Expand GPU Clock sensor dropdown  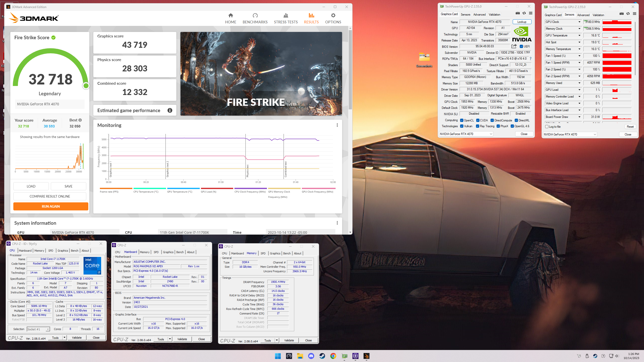pyautogui.click(x=579, y=22)
